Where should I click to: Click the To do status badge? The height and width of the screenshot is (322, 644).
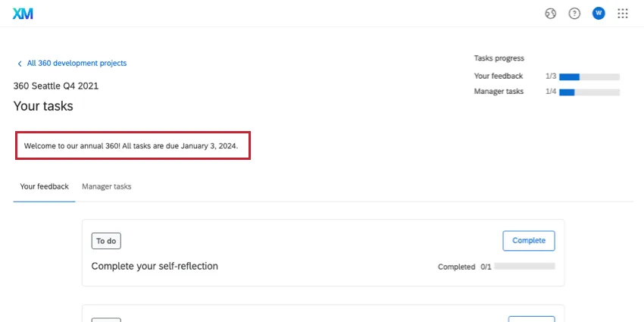point(106,241)
